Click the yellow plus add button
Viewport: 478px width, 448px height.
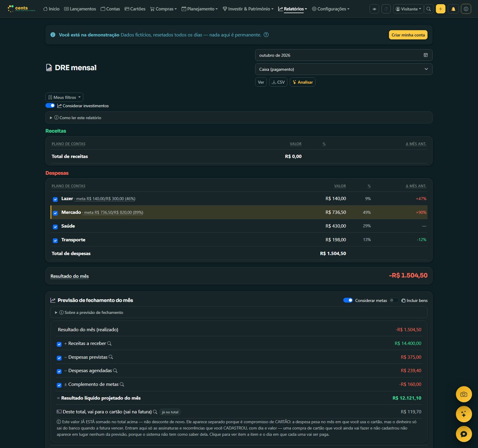coord(441,9)
